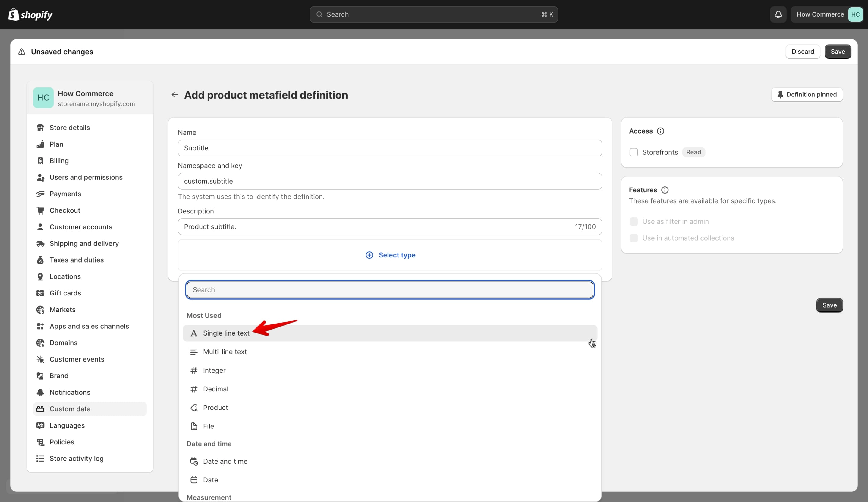Choose Date and time type

click(390, 461)
